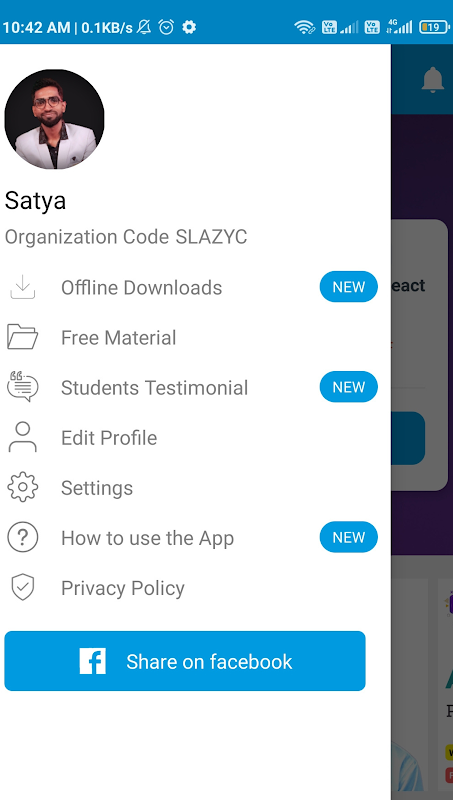Tap the question mark help icon
Image resolution: width=453 pixels, height=800 pixels.
[x=22, y=537]
